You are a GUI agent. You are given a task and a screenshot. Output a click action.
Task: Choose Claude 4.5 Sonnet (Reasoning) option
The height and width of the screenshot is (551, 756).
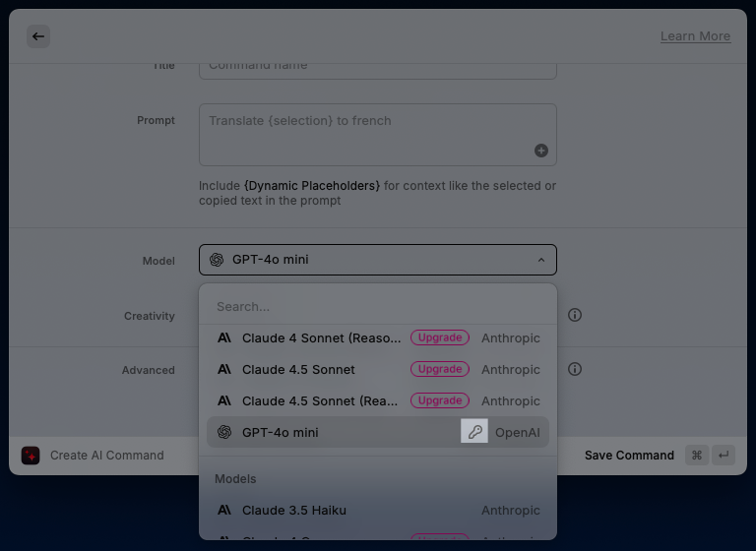tap(378, 400)
